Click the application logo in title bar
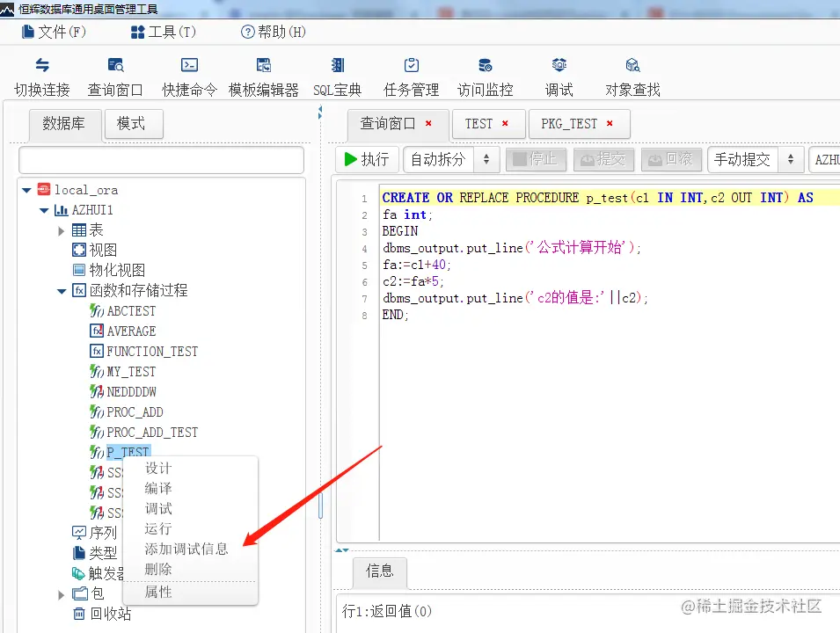 click(8, 9)
